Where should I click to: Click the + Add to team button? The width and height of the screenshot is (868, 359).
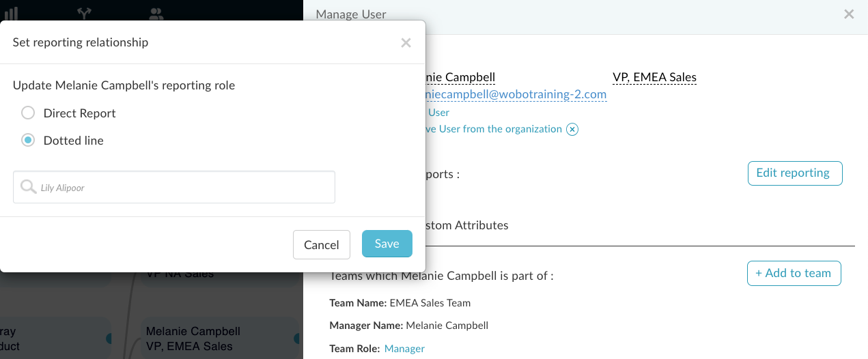794,273
